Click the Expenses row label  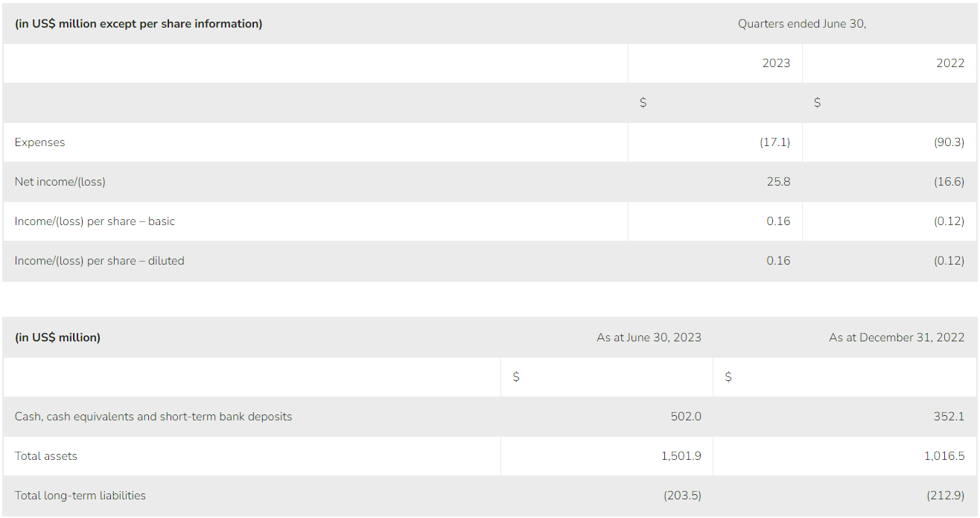tap(39, 142)
